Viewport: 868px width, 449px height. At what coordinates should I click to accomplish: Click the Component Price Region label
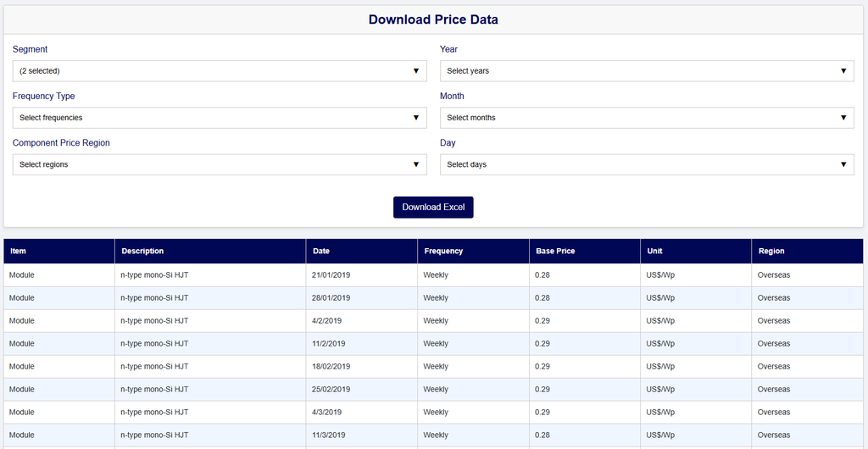coord(61,142)
